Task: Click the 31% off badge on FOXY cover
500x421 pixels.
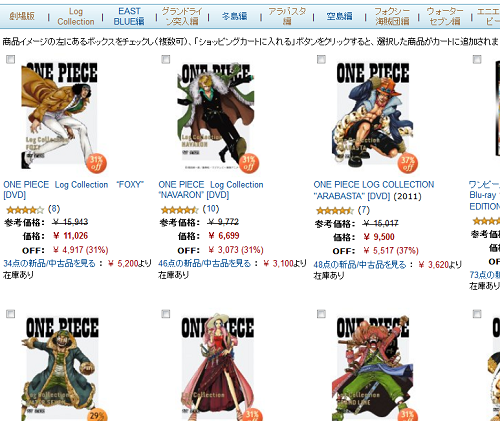Action: pos(96,164)
